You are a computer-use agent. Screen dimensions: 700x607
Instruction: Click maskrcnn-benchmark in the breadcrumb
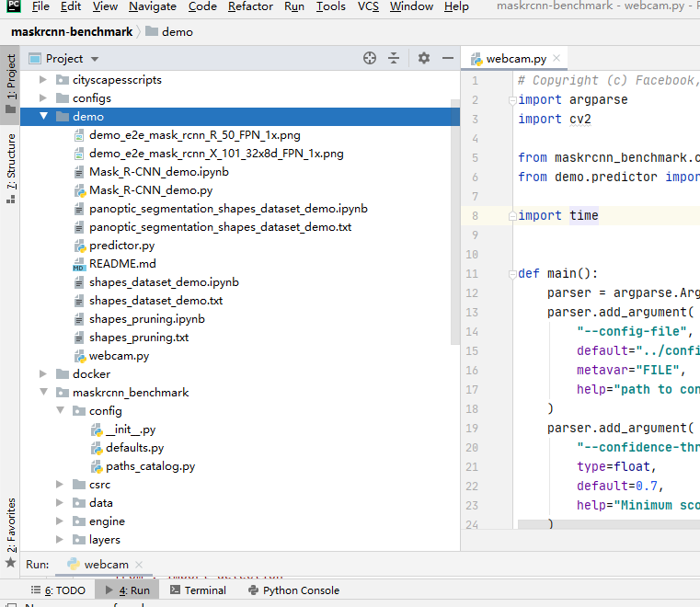(72, 31)
